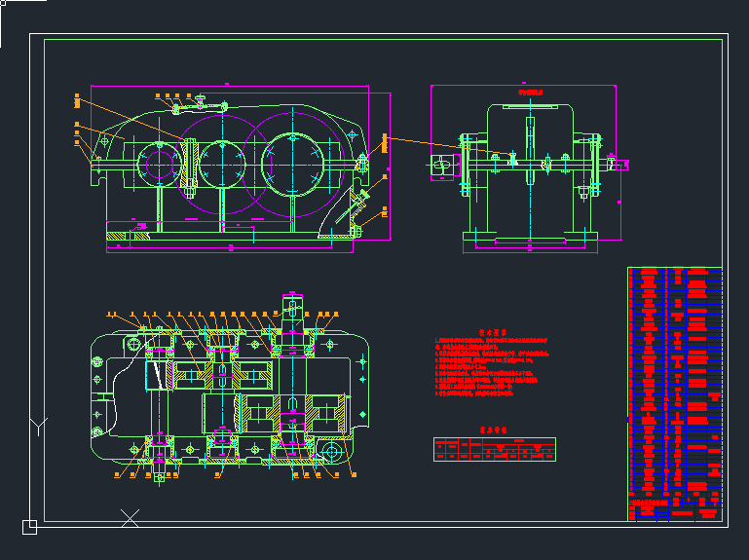
Task: Click the red title label above side view
Action: pos(530,93)
